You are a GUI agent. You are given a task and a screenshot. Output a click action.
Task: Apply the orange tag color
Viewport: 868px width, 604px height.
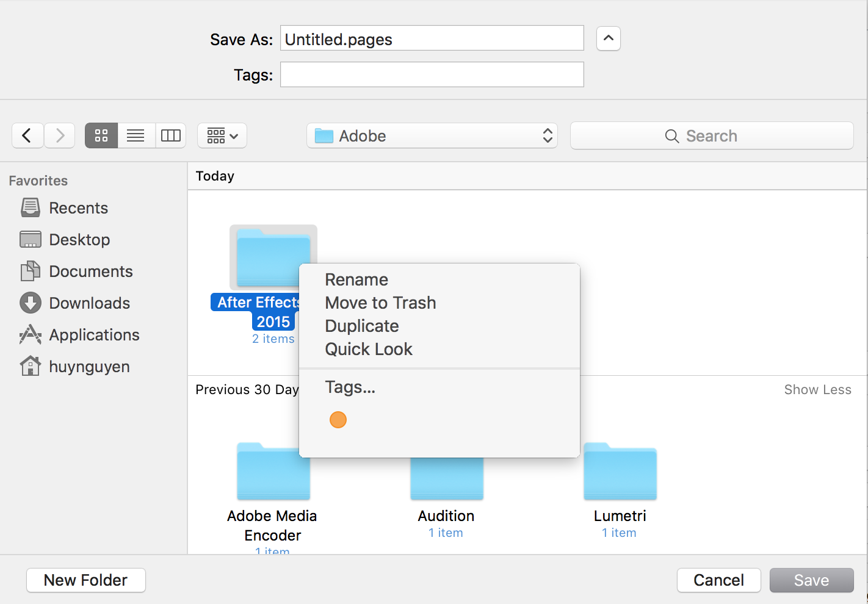tap(338, 420)
